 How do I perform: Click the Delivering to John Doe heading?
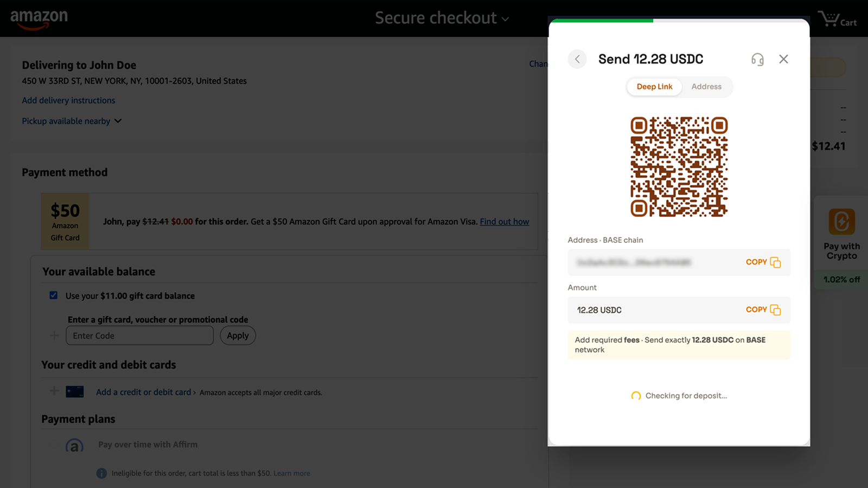tap(79, 65)
